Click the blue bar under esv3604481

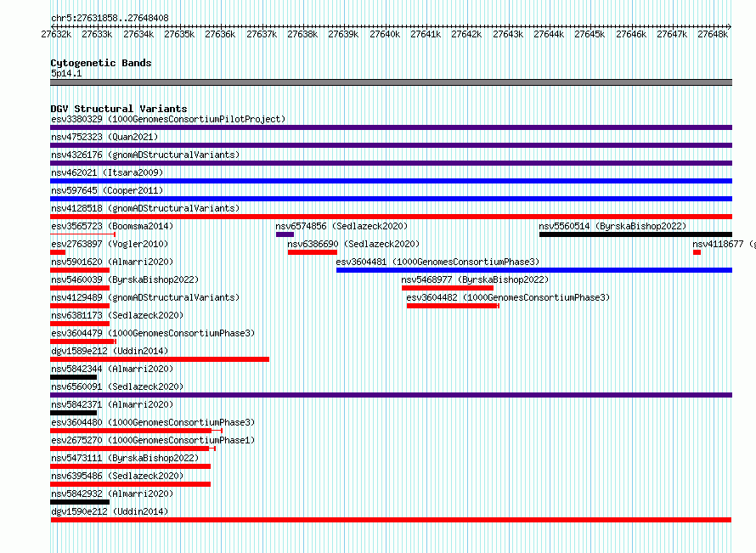(534, 270)
